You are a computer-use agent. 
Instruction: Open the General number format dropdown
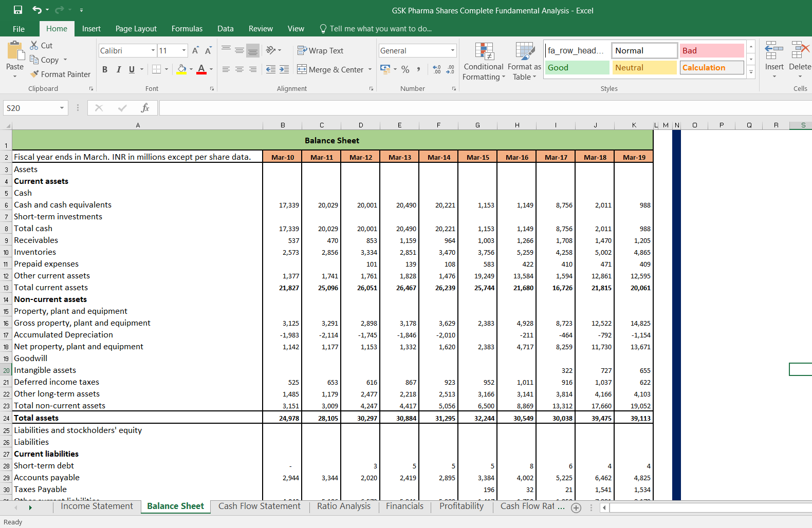(x=452, y=50)
